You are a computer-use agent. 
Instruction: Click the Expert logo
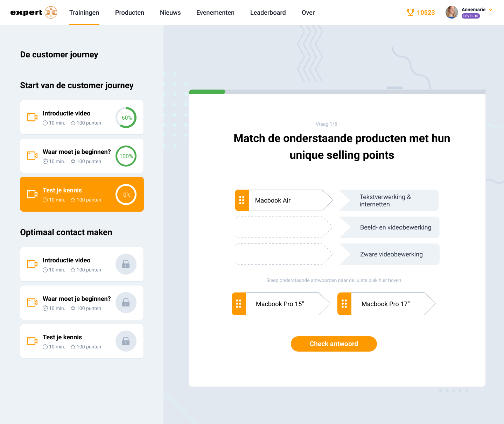(34, 13)
